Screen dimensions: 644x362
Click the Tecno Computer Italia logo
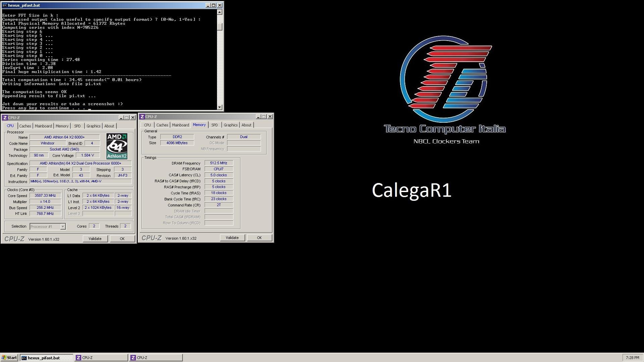pos(445,90)
